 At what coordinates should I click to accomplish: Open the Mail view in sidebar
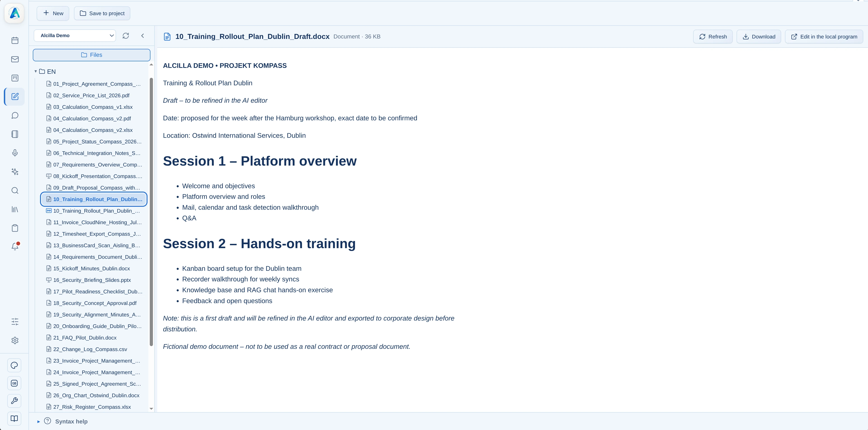tap(15, 59)
